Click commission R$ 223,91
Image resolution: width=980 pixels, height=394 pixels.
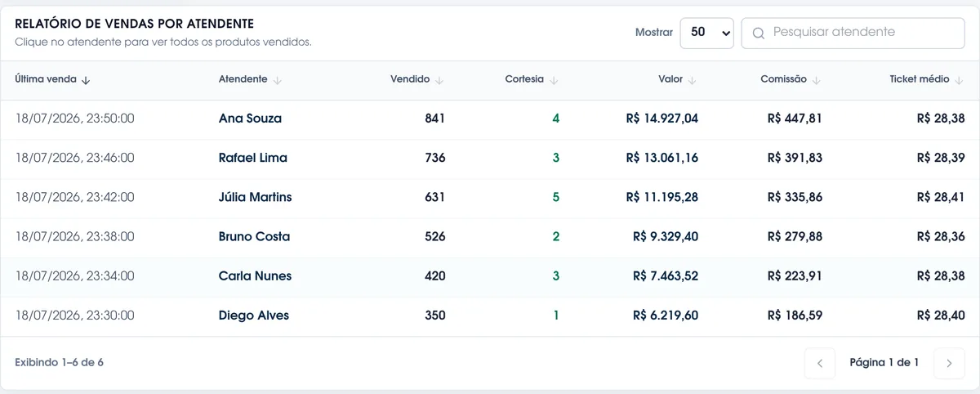[795, 276]
